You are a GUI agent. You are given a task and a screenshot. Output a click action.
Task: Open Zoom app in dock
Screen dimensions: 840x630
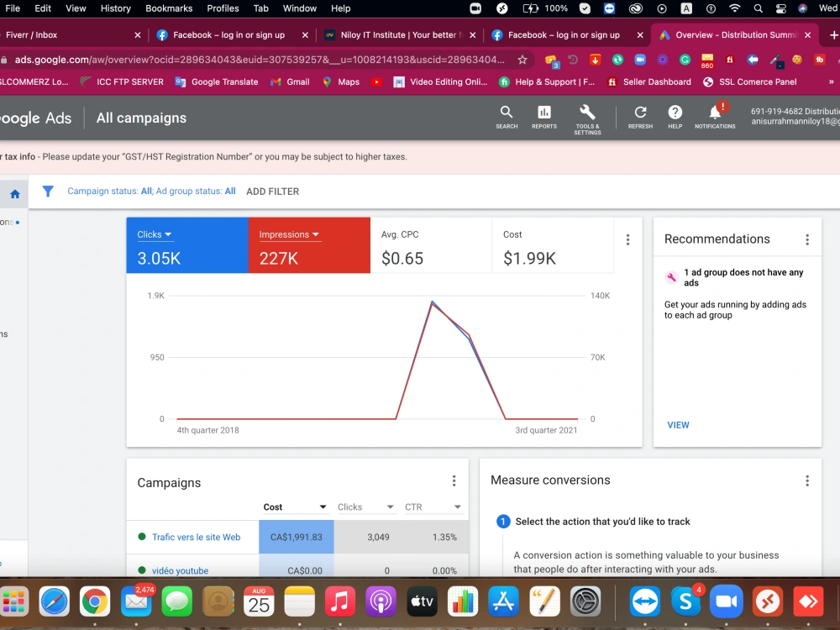click(727, 601)
